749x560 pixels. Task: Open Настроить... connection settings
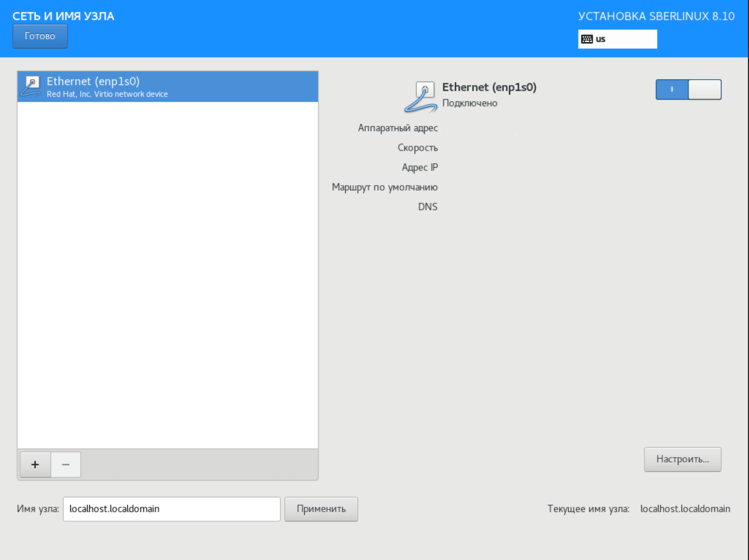coord(682,459)
